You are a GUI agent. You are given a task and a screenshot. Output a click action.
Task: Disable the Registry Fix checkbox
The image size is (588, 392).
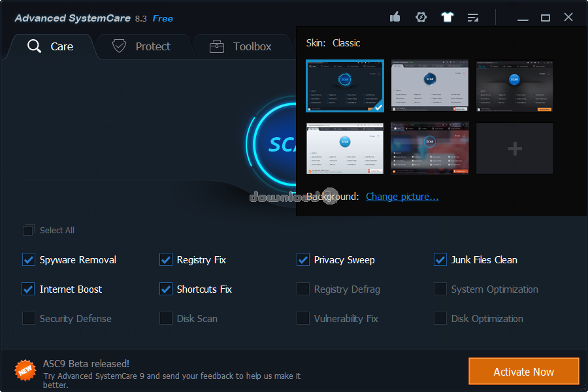(166, 259)
